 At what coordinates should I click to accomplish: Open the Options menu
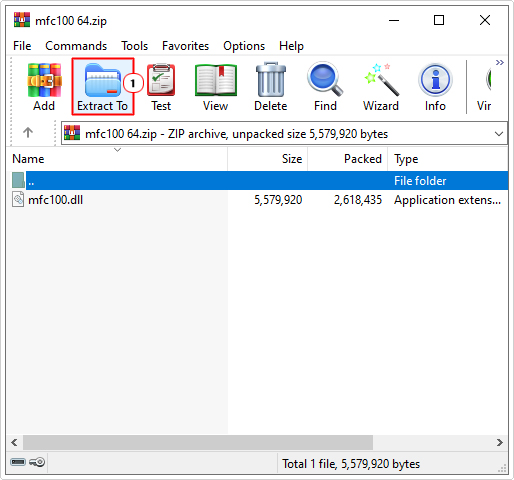[x=244, y=46]
